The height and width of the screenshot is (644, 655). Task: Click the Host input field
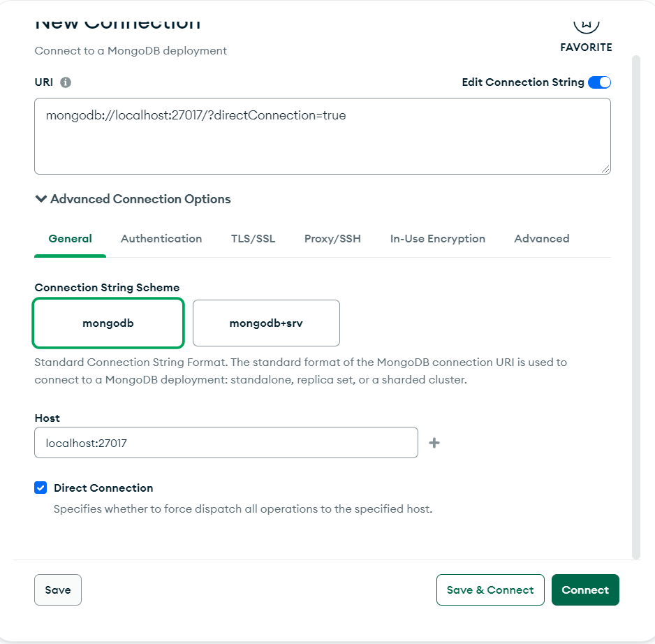point(226,443)
